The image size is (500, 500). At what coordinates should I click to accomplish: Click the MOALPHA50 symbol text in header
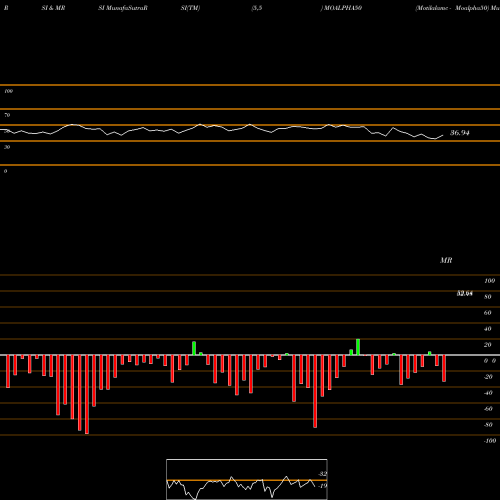343,8
